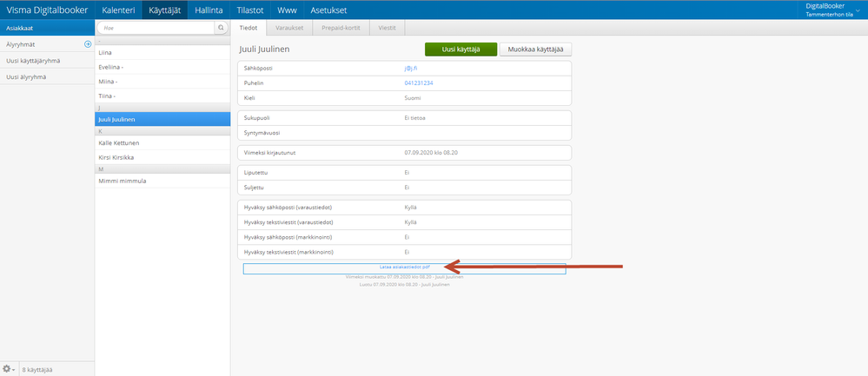Click the Liputettu row label
868x376 pixels.
coord(255,173)
